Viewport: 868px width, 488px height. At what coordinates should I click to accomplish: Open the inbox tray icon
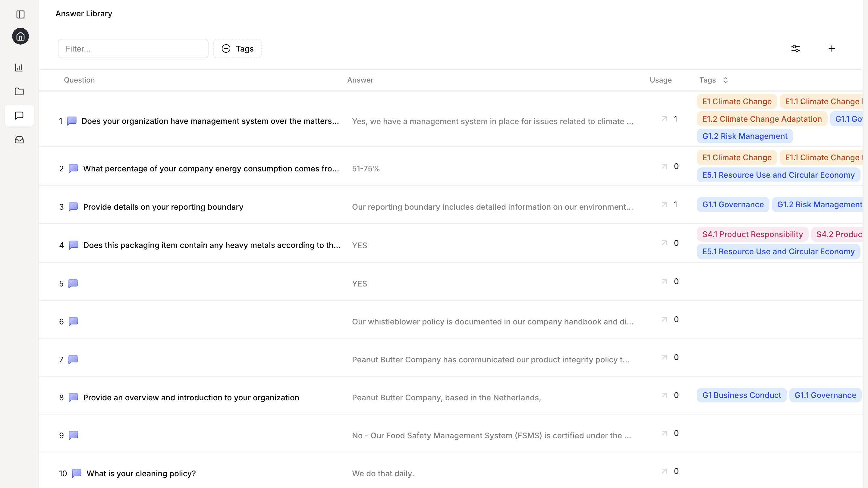pos(19,140)
